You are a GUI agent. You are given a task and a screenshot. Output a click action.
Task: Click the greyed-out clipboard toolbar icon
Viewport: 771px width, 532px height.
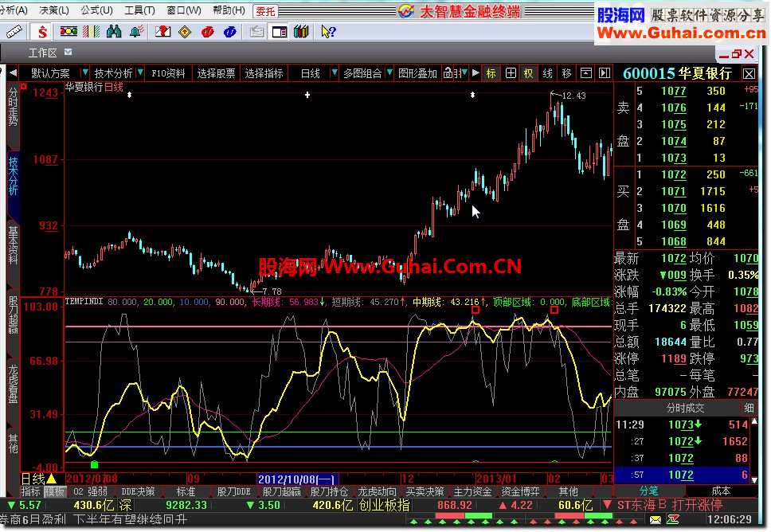pyautogui.click(x=256, y=32)
